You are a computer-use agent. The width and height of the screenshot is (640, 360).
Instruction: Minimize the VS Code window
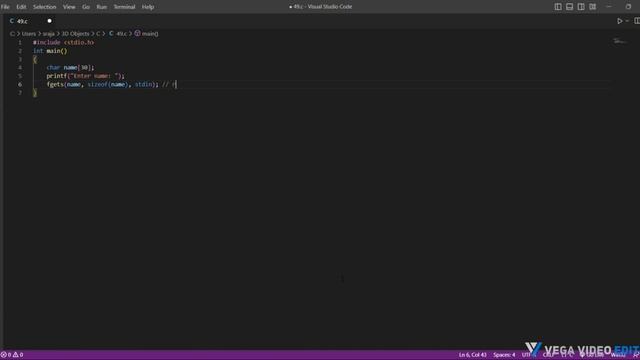tap(609, 7)
